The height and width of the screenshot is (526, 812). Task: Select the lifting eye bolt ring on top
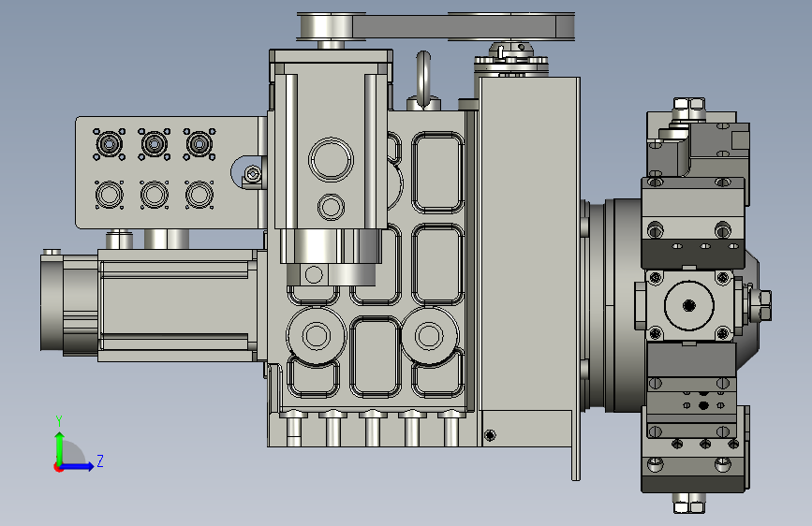[x=423, y=79]
